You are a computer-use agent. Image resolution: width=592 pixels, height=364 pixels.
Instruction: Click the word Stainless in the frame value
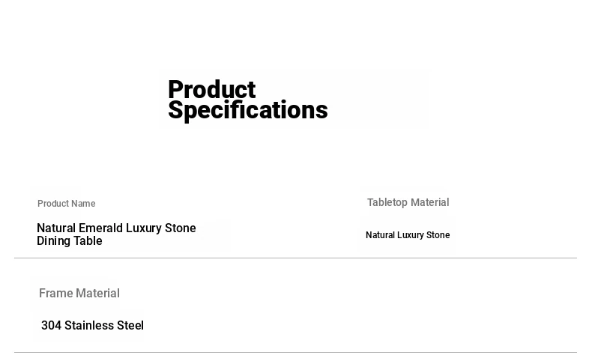click(x=90, y=326)
